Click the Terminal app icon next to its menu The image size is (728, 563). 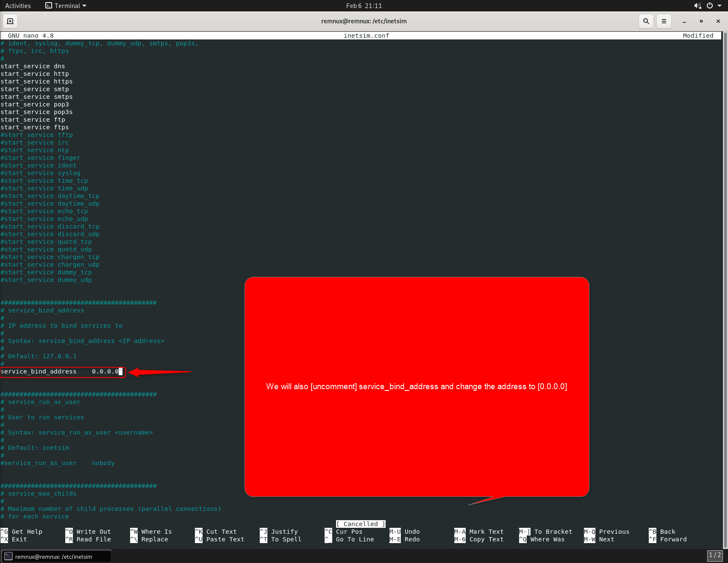[47, 6]
